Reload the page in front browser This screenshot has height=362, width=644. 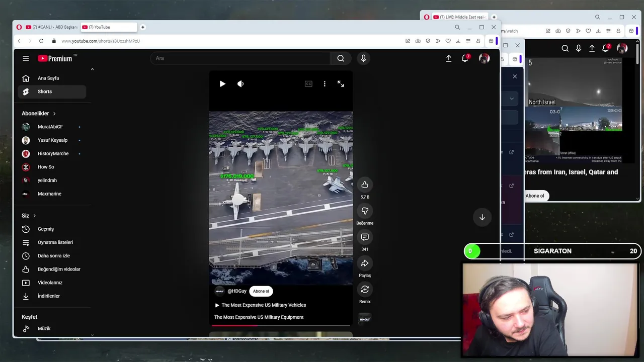tap(41, 41)
